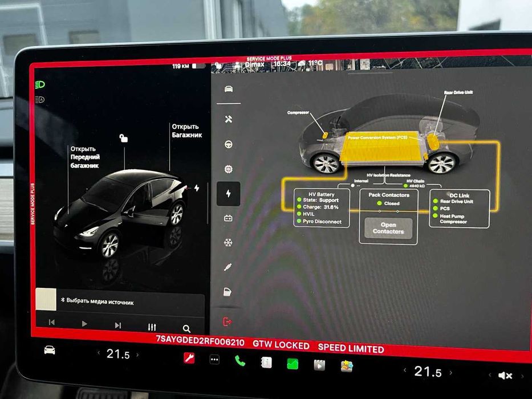Screen dimensions: 532x399
Task: Unmute audio via the muted speaker icon
Action: [x=505, y=375]
